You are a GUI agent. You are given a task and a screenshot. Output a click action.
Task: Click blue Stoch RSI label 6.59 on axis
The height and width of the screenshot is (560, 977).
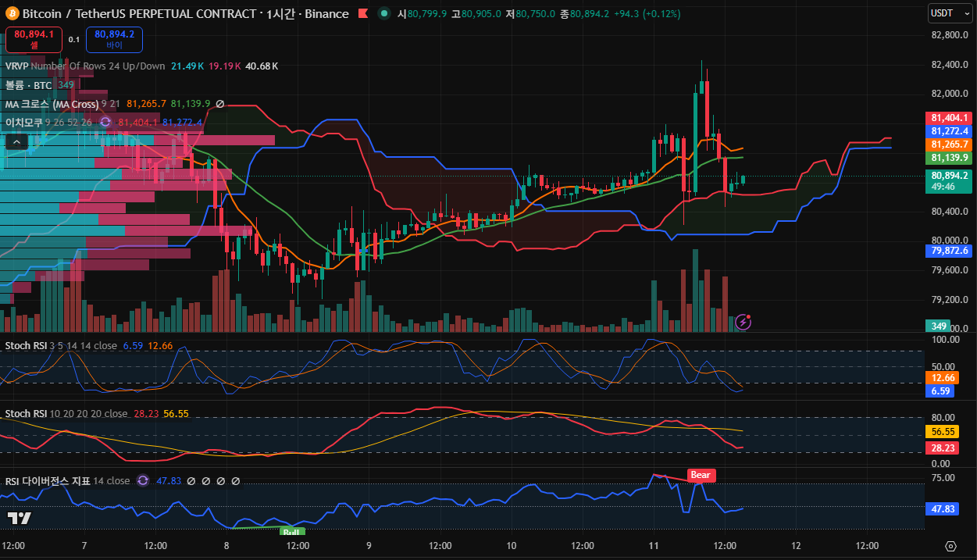(x=941, y=391)
